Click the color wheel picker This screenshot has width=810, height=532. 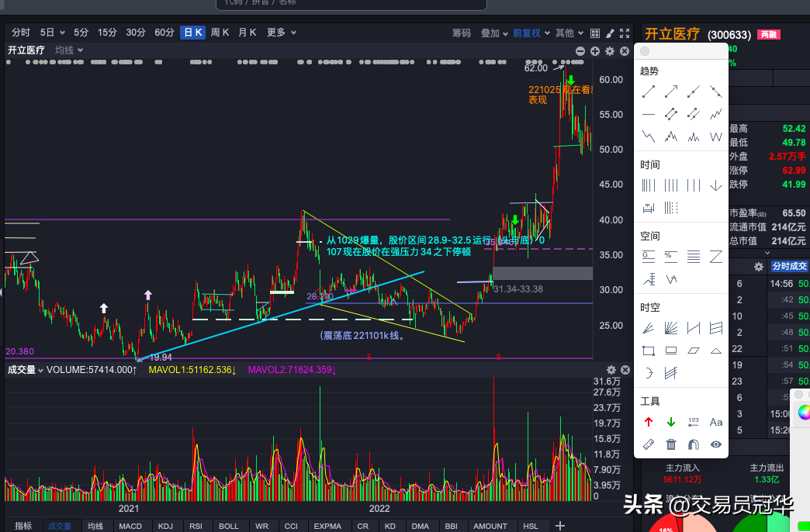point(805,412)
